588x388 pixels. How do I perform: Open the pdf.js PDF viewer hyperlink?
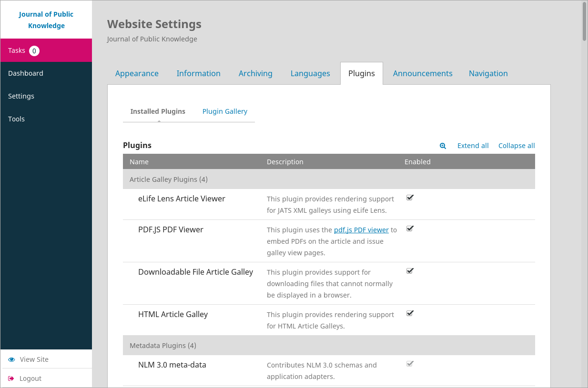click(x=361, y=229)
